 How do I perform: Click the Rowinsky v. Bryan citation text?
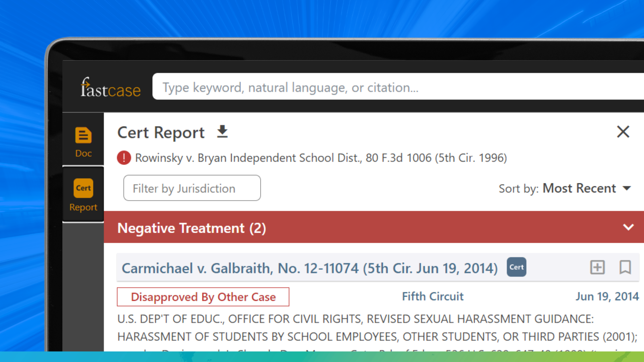tap(321, 158)
